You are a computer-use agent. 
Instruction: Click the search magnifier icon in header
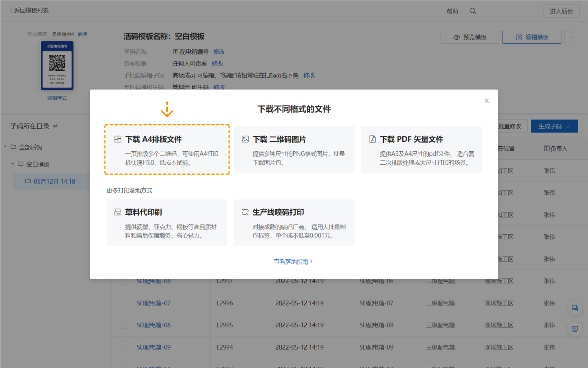click(x=472, y=11)
